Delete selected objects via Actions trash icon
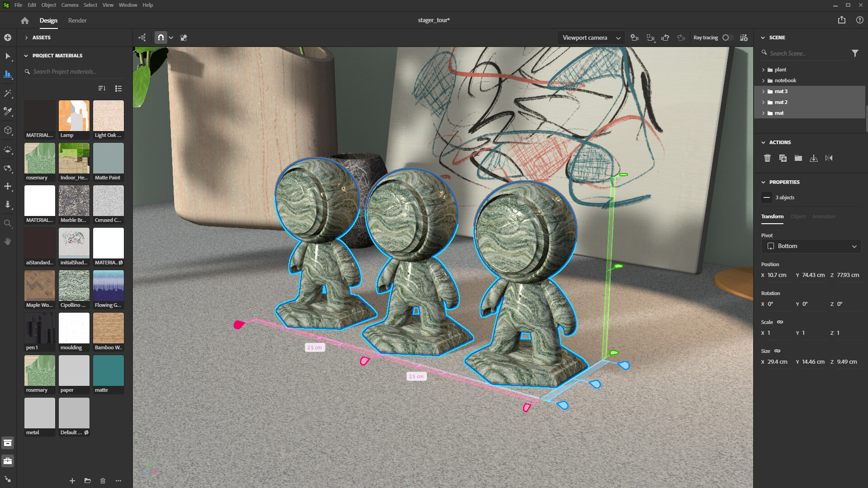868x488 pixels. pos(767,158)
